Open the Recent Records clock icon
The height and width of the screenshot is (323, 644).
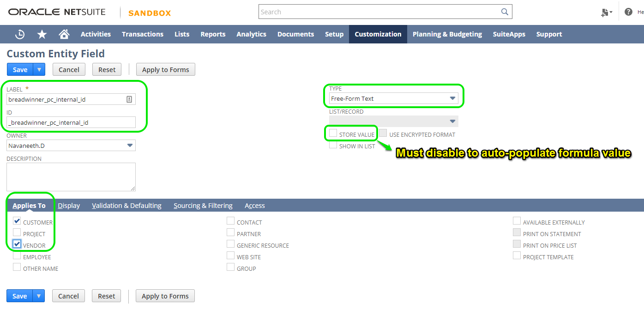20,34
